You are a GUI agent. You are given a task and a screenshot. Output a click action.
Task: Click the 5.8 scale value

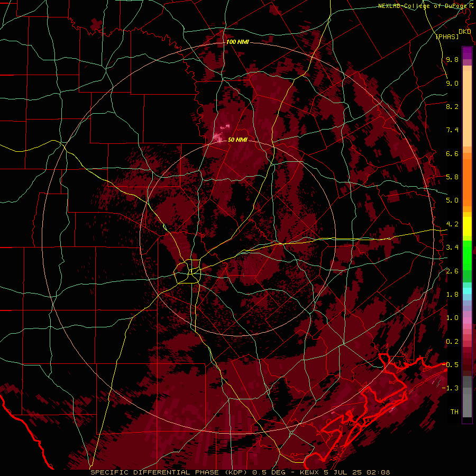[452, 177]
